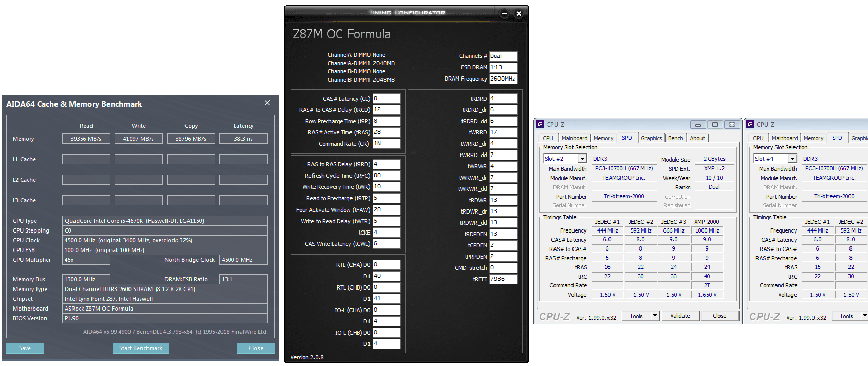Click CAS Write Latency (tCWL) field
Image resolution: width=868 pixels, height=366 pixels.
pyautogui.click(x=386, y=244)
